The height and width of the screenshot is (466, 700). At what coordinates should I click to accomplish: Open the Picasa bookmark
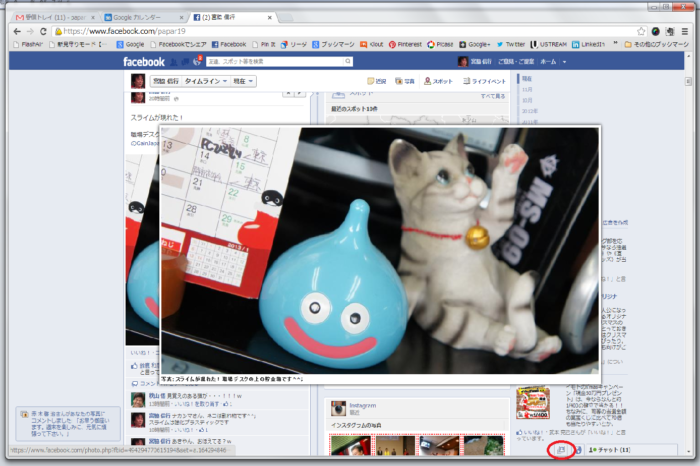pos(440,44)
